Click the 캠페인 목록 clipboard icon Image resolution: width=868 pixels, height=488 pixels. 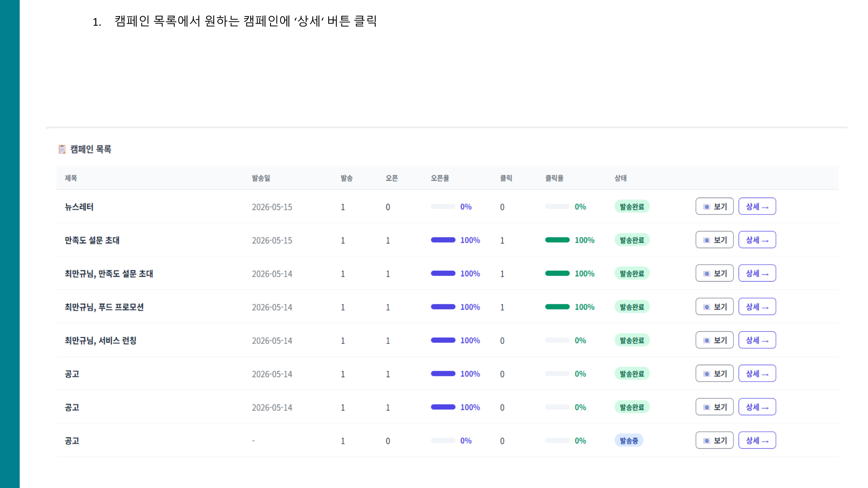pyautogui.click(x=62, y=149)
